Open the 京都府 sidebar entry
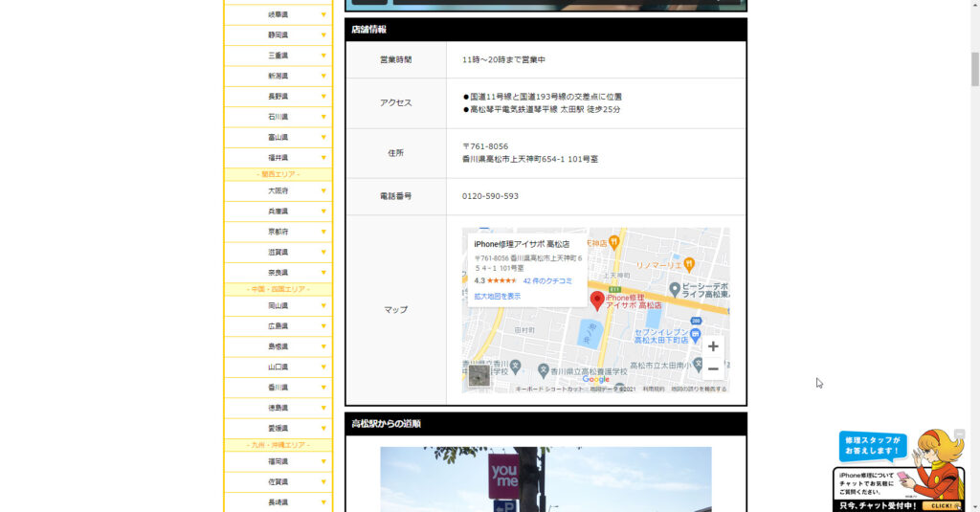The height and width of the screenshot is (512, 980). coord(278,232)
